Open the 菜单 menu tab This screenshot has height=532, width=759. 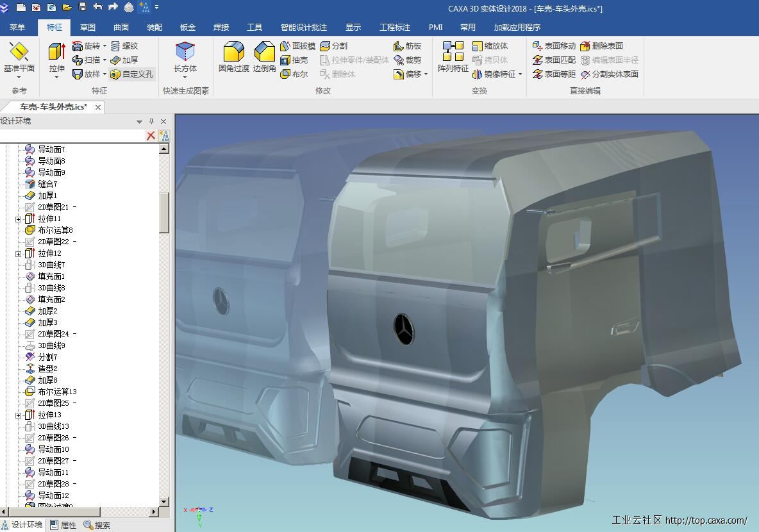(x=17, y=27)
